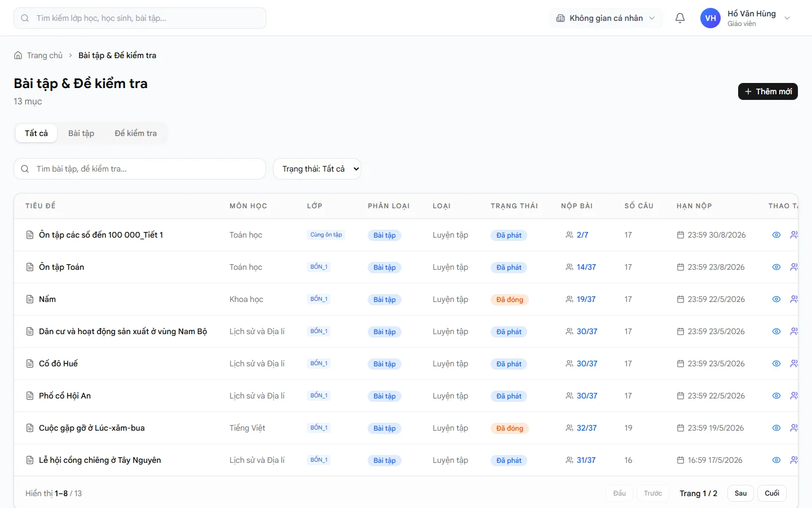This screenshot has width=812, height=508.
Task: Click the calendar icon beside 23:59 19/5/2026
Action: click(x=681, y=428)
